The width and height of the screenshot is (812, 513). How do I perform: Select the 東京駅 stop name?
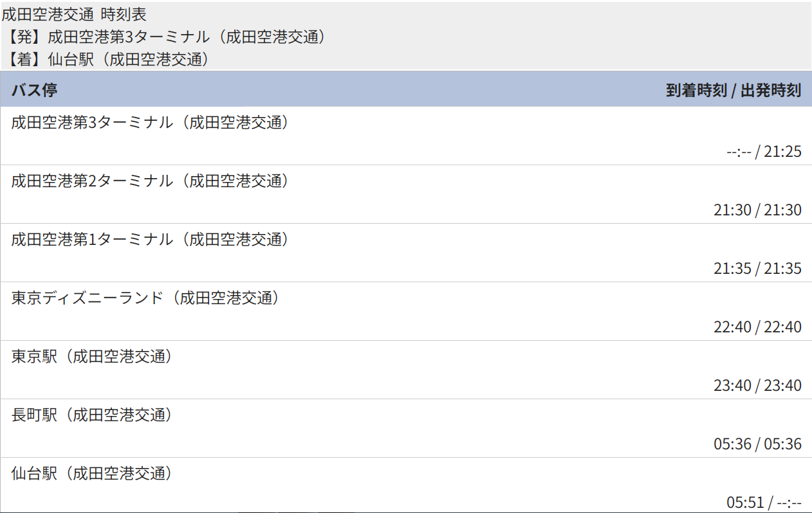[91, 356]
